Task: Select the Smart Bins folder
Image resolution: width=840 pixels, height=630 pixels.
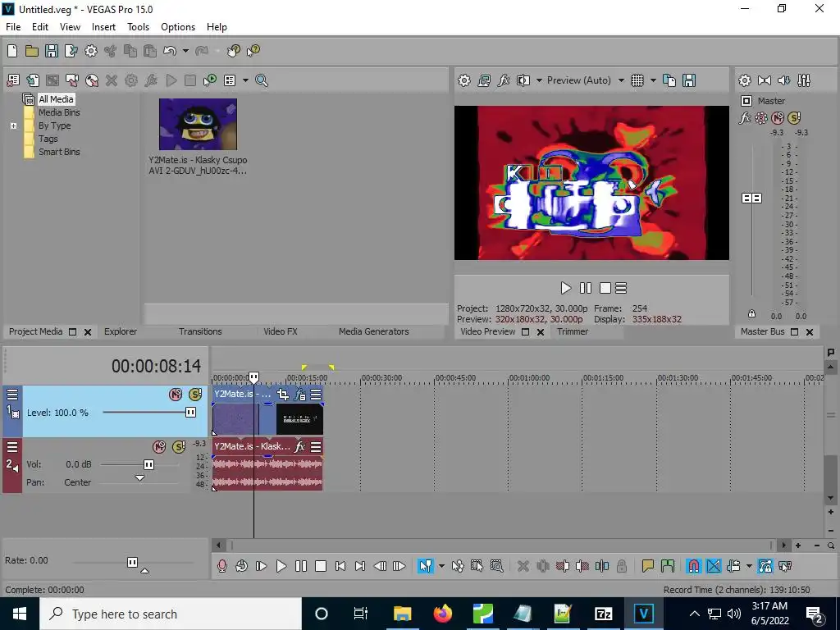Action: point(59,152)
